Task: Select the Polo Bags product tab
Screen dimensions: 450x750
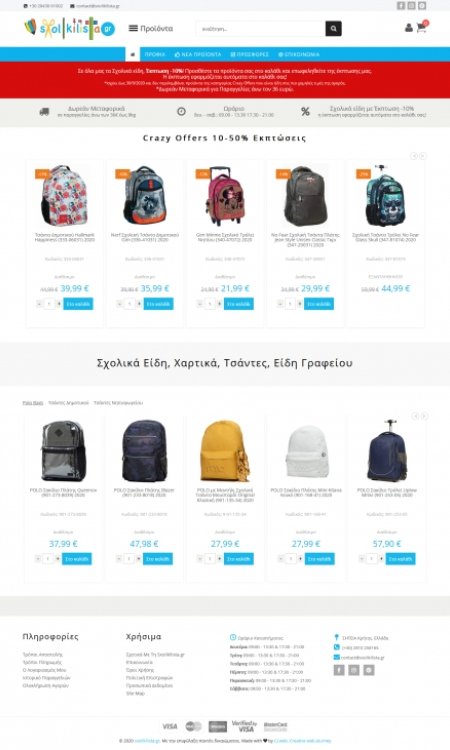Action: point(33,403)
